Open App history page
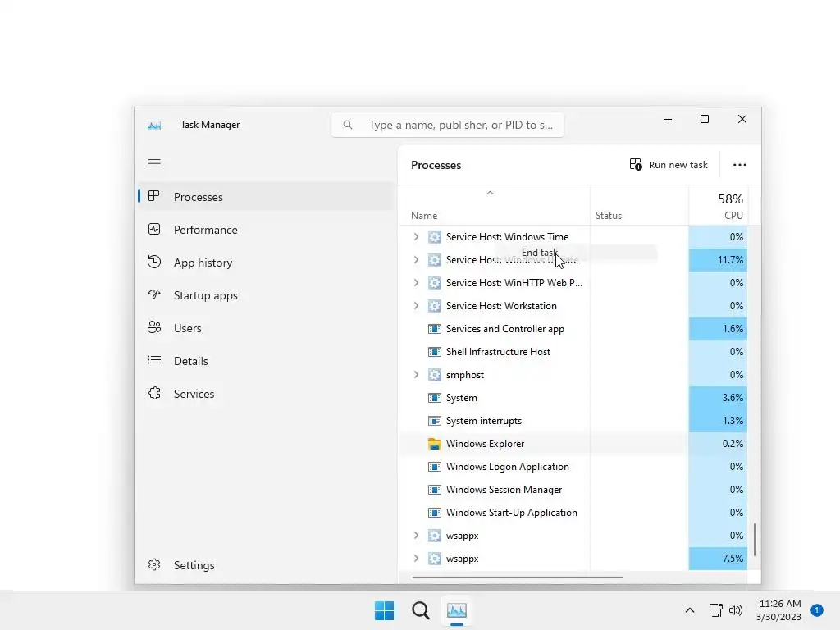Image resolution: width=840 pixels, height=630 pixels. click(x=266, y=262)
